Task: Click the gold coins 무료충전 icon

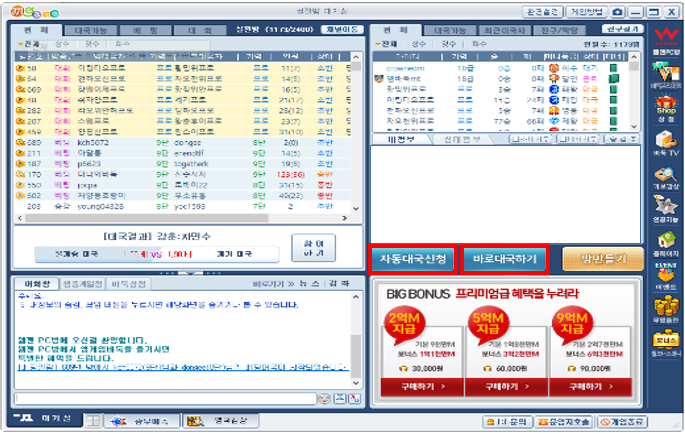Action: click(x=666, y=309)
